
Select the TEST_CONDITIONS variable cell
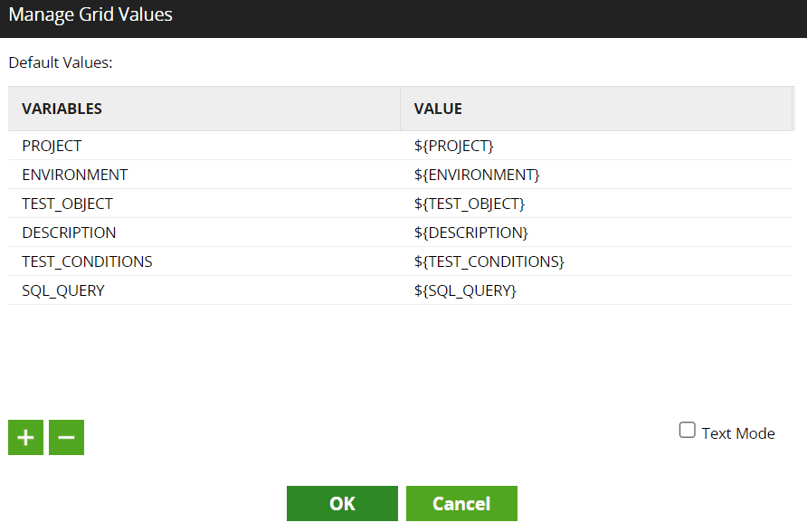[x=87, y=261]
